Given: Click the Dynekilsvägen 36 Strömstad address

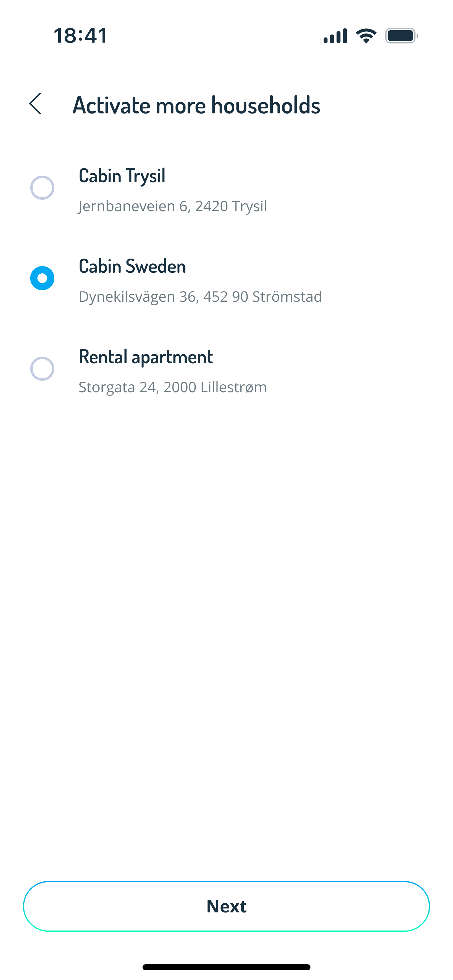Looking at the screenshot, I should tap(200, 297).
